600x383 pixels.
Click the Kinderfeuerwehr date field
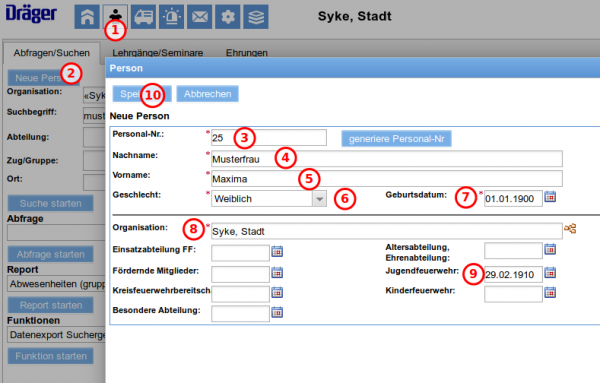pos(513,294)
